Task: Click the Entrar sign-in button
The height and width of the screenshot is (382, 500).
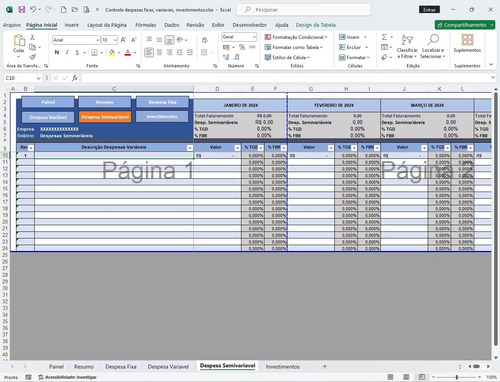Action: (429, 10)
